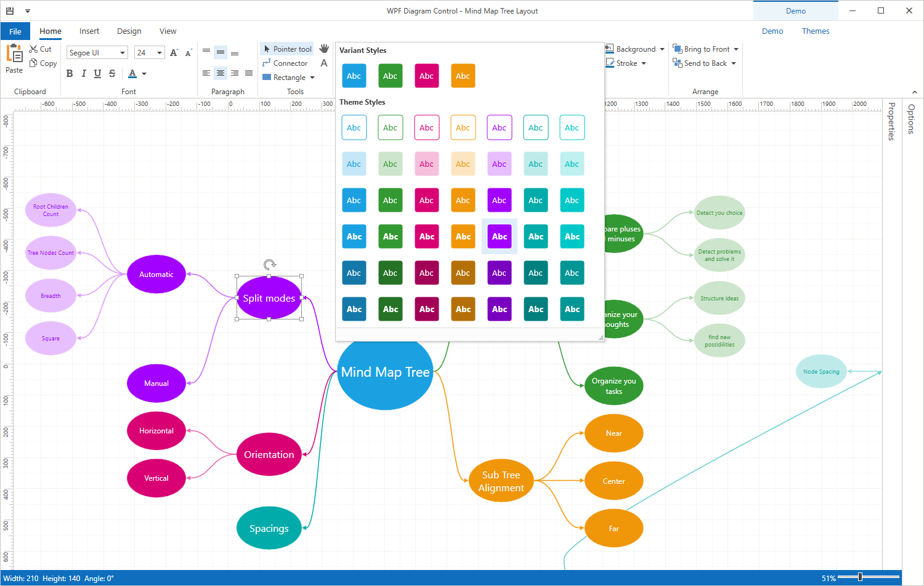
Task: Select the Pan hand tool
Action: click(325, 49)
